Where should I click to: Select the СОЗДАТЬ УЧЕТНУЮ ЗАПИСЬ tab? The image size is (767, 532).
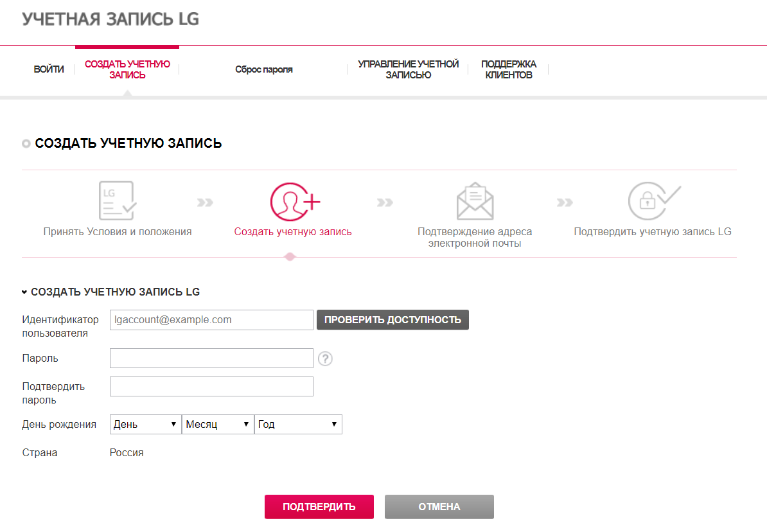point(127,69)
